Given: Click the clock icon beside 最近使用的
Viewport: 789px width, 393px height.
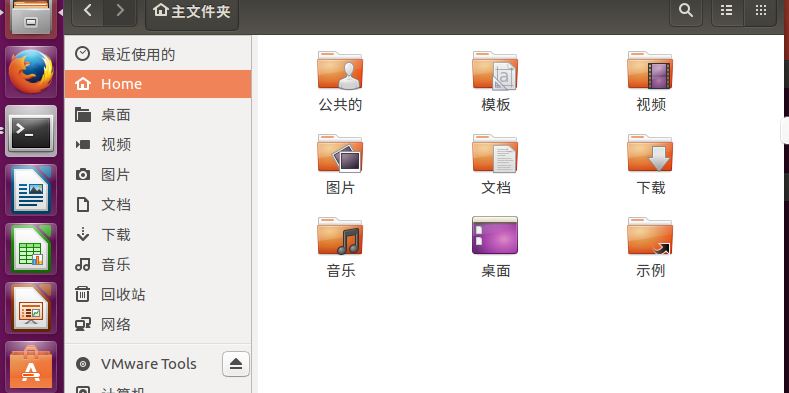Looking at the screenshot, I should tap(83, 54).
